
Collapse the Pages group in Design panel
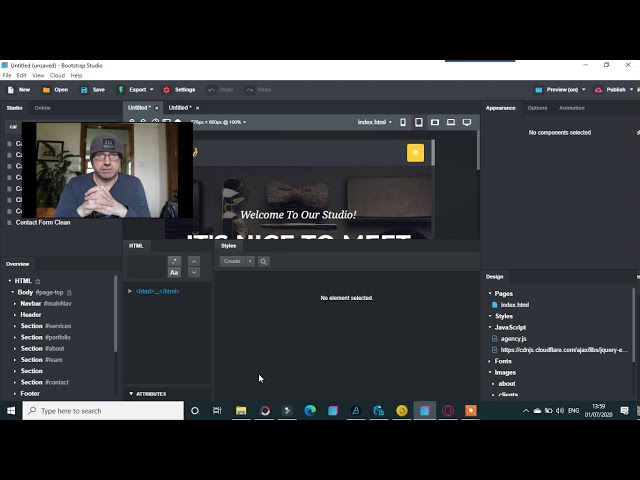pos(490,293)
